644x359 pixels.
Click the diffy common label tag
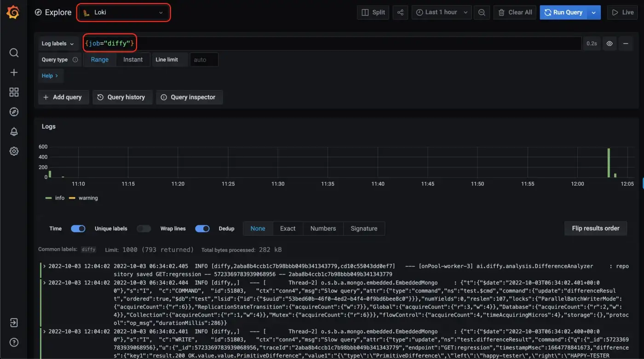89,250
